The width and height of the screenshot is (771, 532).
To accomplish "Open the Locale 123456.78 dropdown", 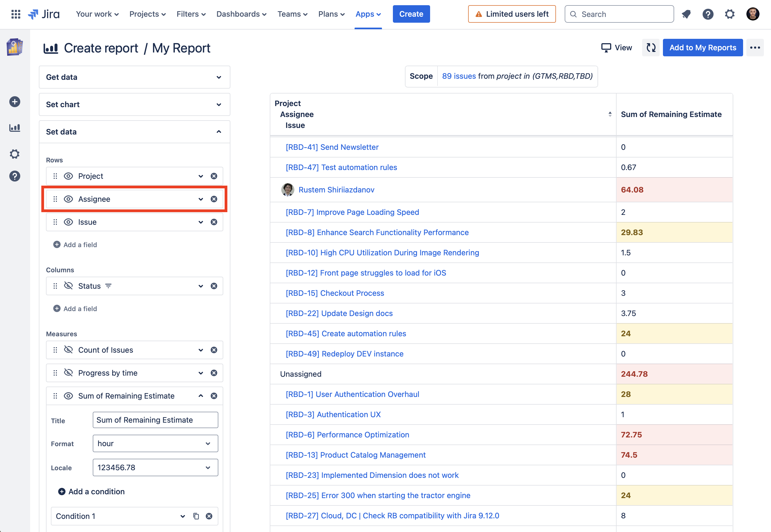I will click(x=155, y=467).
